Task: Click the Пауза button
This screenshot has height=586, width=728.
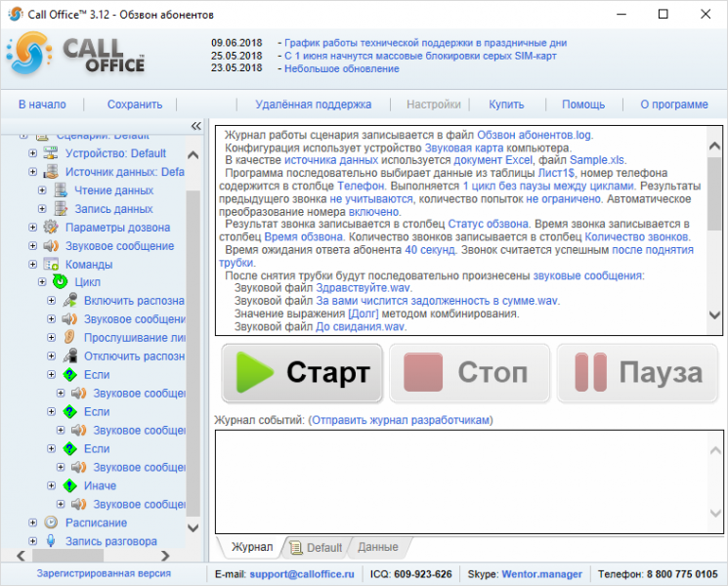Action: (x=637, y=373)
